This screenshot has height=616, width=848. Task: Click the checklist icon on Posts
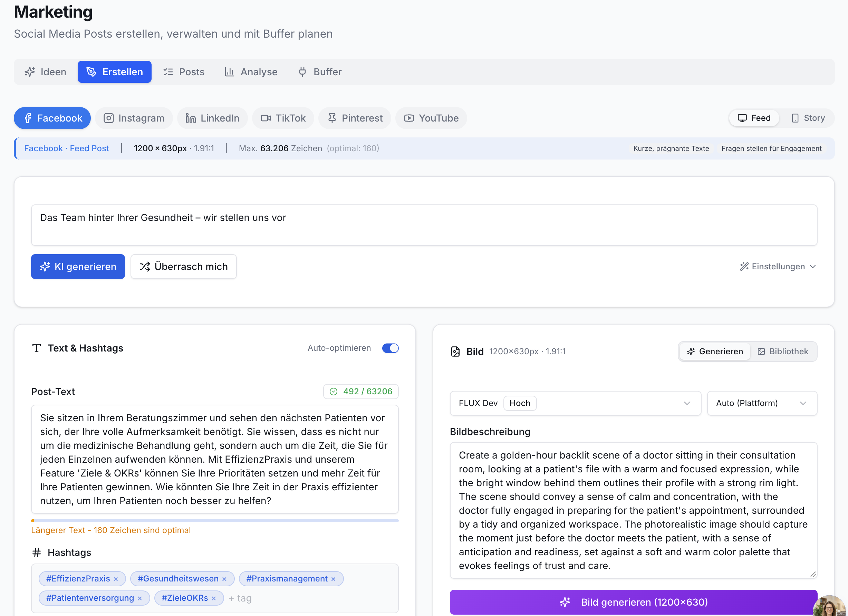point(168,72)
